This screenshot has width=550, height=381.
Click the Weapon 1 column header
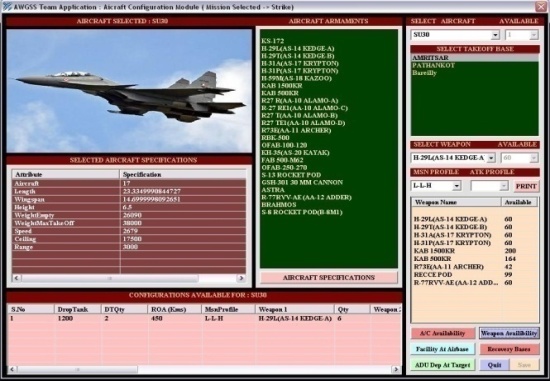[294, 309]
